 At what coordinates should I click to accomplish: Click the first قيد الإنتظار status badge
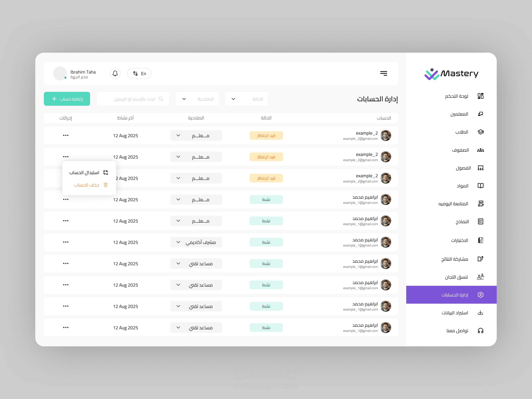pyautogui.click(x=266, y=136)
